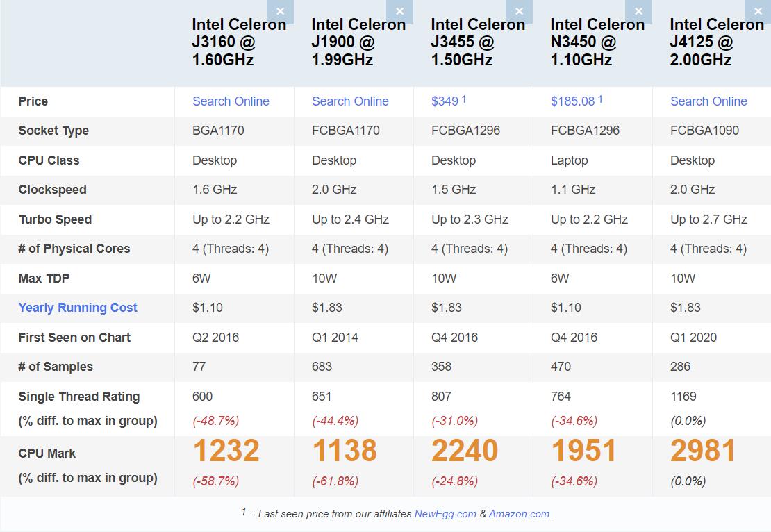Click the Intel Celeron N3450 header title
This screenshot has height=532, width=771.
click(597, 42)
